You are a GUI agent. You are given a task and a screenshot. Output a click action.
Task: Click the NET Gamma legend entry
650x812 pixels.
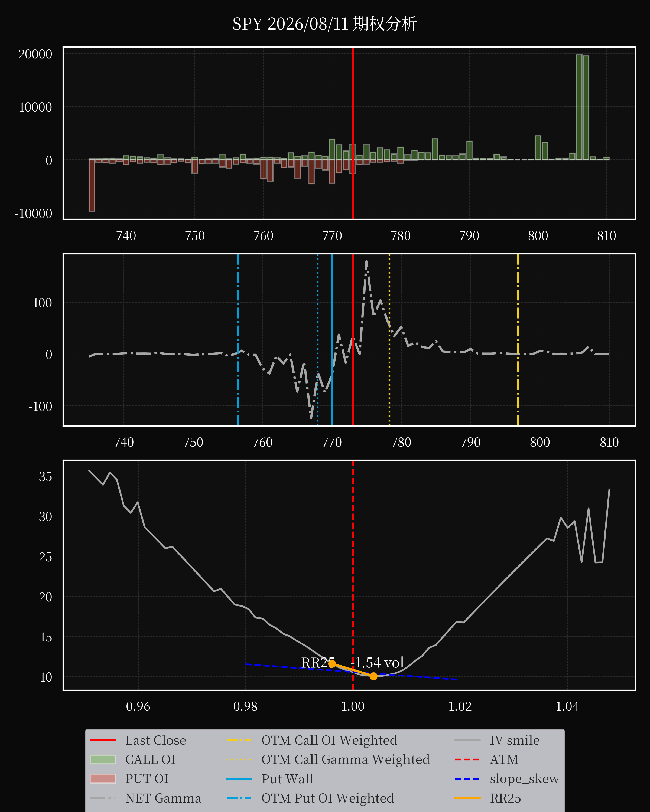pyautogui.click(x=146, y=798)
